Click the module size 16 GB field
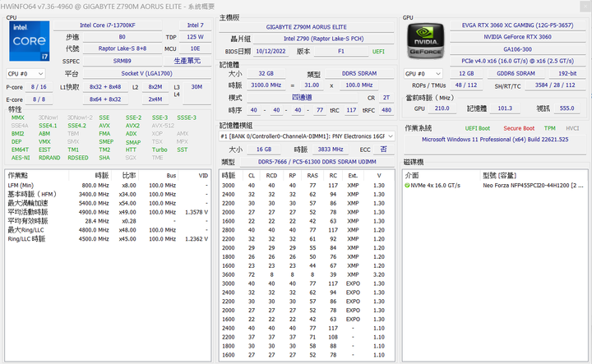592x364 pixels. click(264, 150)
